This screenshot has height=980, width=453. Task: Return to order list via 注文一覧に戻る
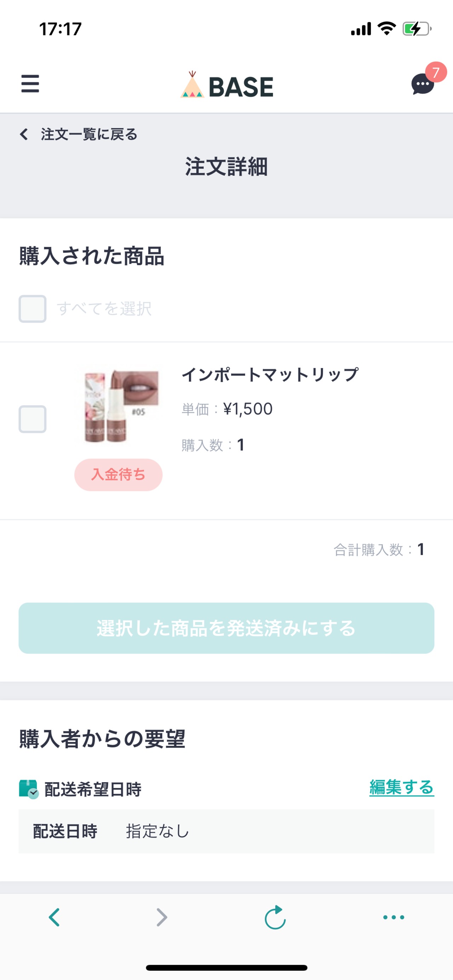79,134
